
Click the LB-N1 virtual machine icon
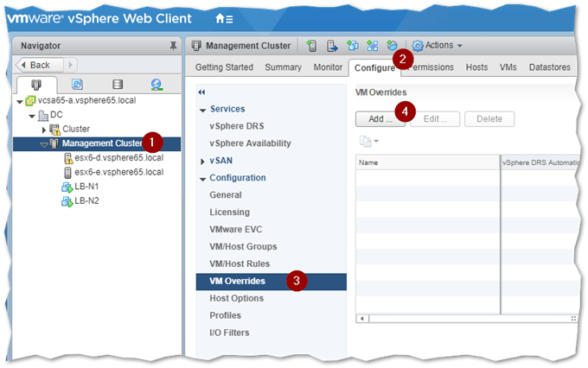coord(67,187)
